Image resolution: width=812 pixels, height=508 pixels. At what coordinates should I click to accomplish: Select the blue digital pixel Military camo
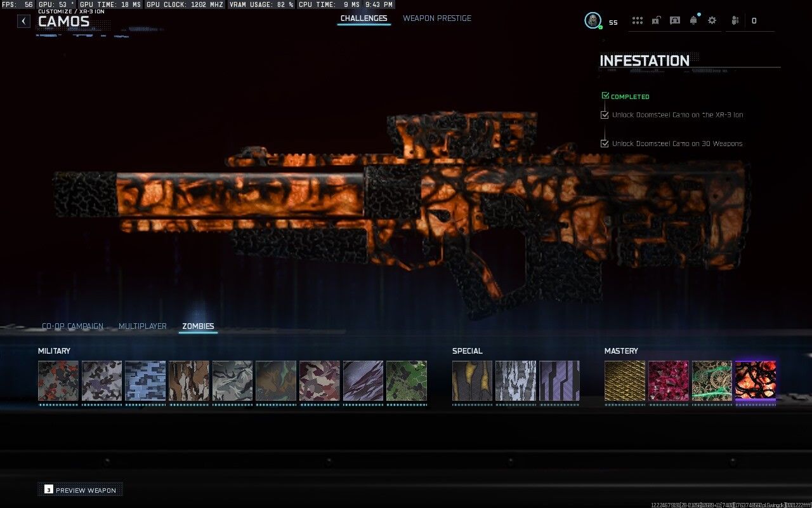coord(145,381)
